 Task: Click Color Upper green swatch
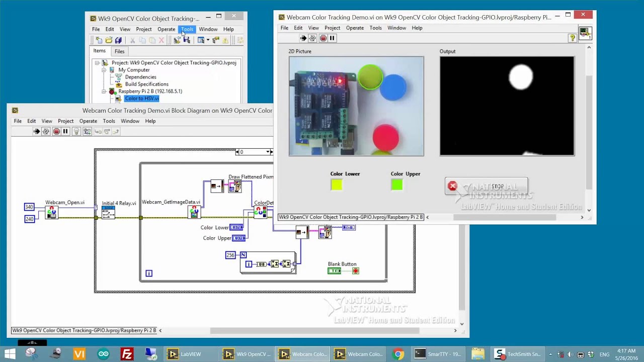point(397,185)
